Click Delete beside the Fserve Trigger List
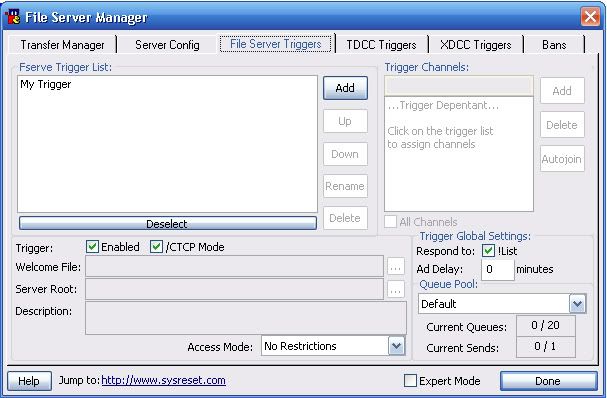607x398 pixels. click(x=345, y=218)
